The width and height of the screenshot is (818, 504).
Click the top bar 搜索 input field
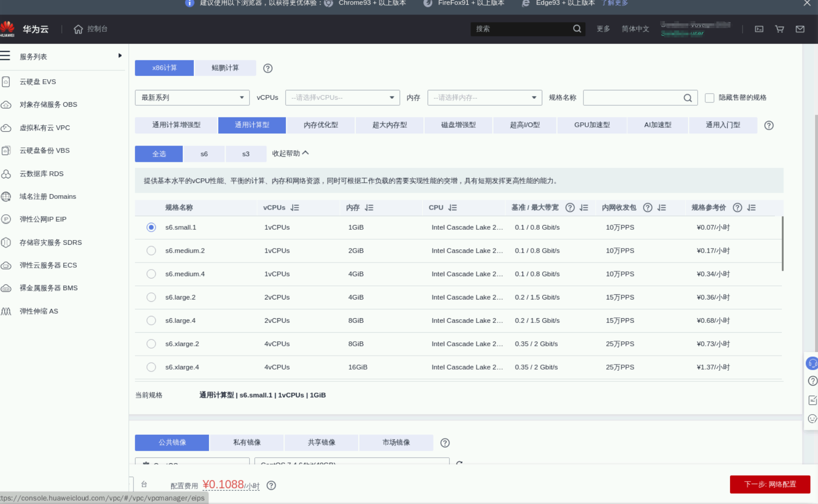point(528,29)
